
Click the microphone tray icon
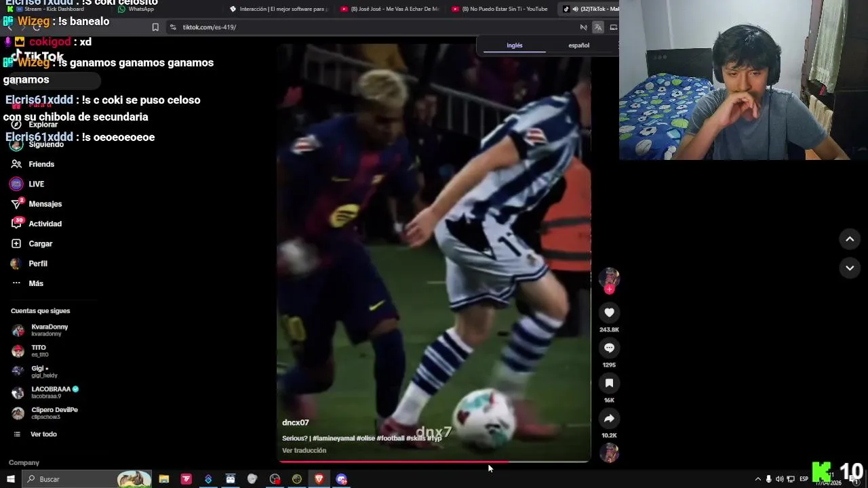(x=768, y=479)
